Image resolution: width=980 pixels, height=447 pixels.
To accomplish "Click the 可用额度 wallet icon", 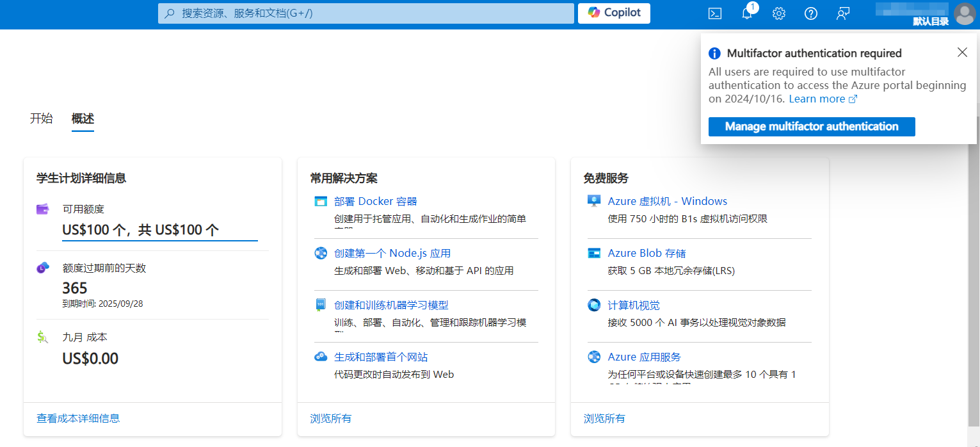I will [x=43, y=209].
